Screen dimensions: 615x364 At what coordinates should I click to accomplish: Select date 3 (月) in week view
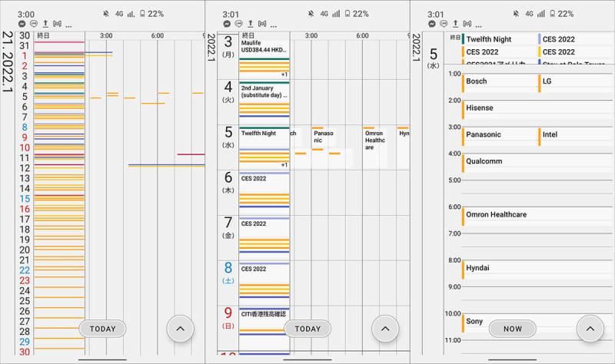(228, 47)
